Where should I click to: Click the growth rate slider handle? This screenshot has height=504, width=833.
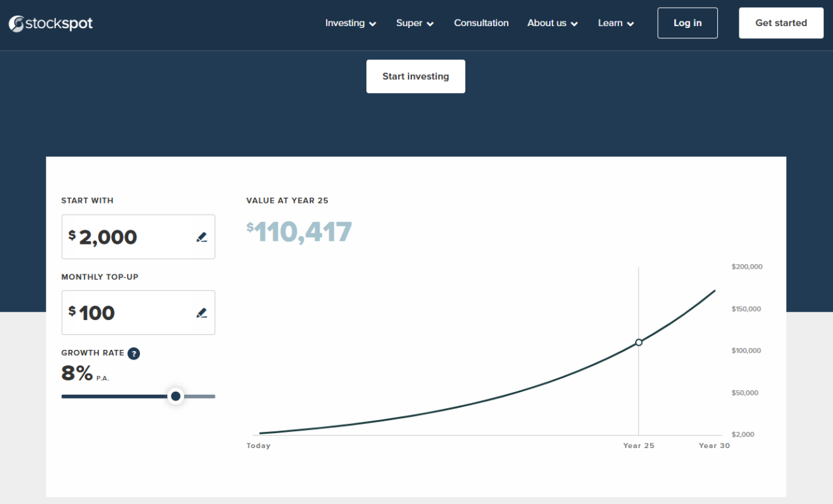[176, 396]
